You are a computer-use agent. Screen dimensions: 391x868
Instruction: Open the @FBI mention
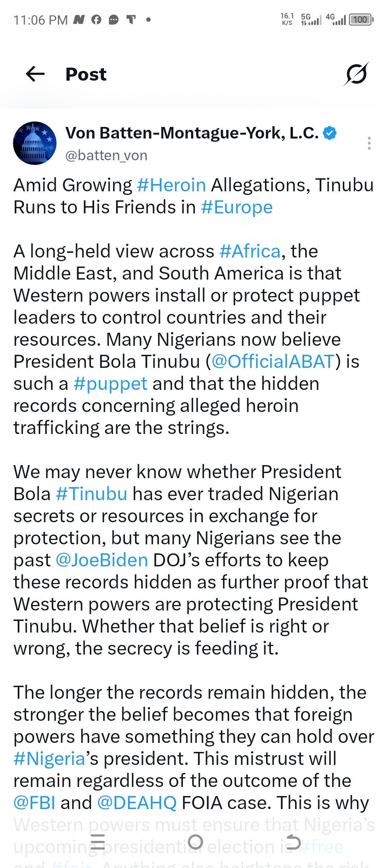tap(34, 803)
